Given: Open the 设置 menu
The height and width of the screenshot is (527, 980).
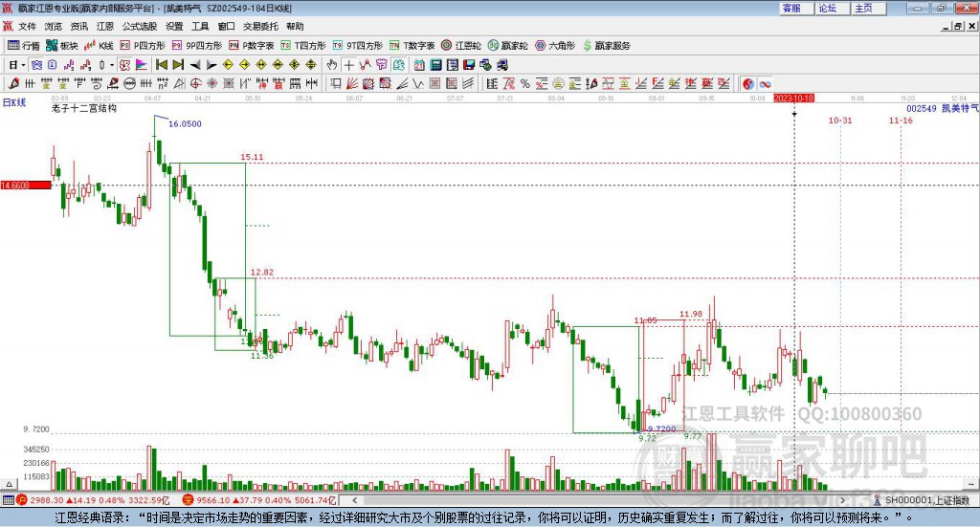Looking at the screenshot, I should (x=174, y=26).
